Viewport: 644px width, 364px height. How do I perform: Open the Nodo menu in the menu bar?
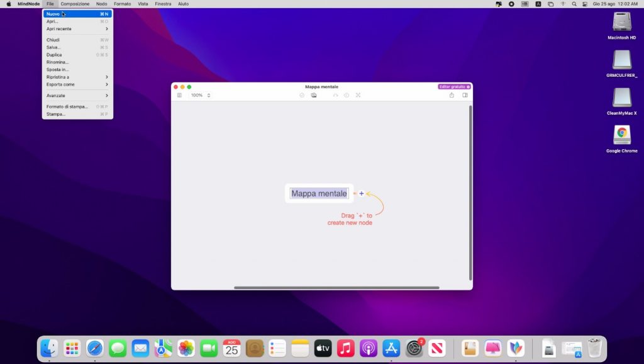pyautogui.click(x=101, y=4)
